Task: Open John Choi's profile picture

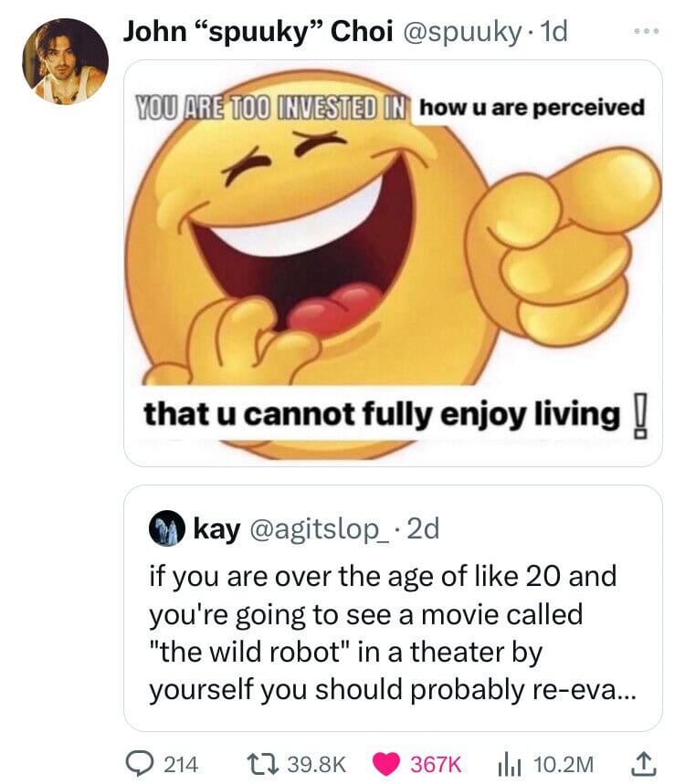Action: pos(65,60)
